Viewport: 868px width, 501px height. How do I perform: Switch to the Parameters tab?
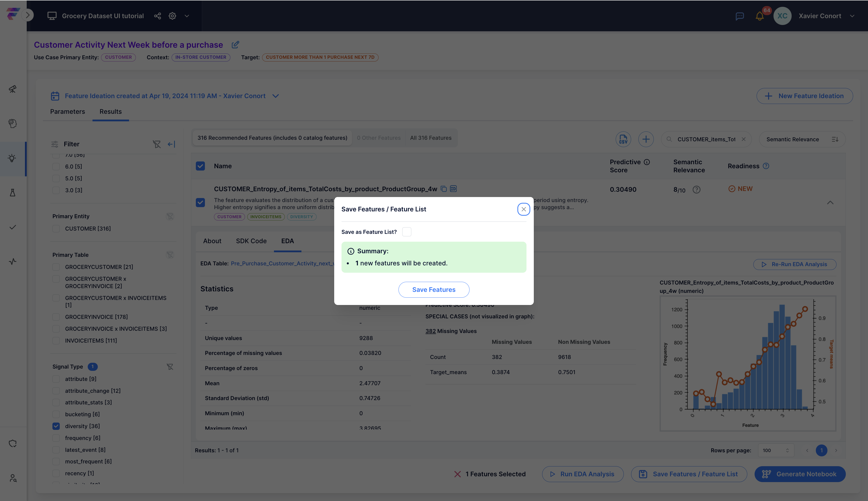[x=67, y=112]
